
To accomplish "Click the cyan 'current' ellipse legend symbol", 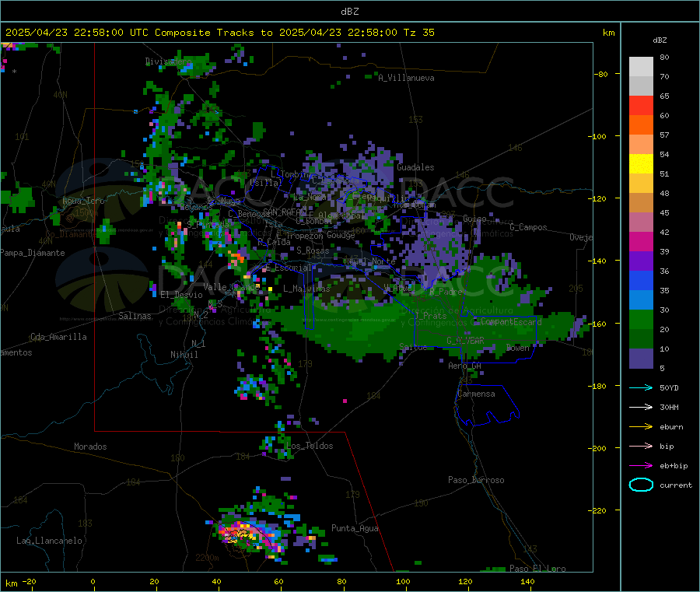I will (x=641, y=485).
